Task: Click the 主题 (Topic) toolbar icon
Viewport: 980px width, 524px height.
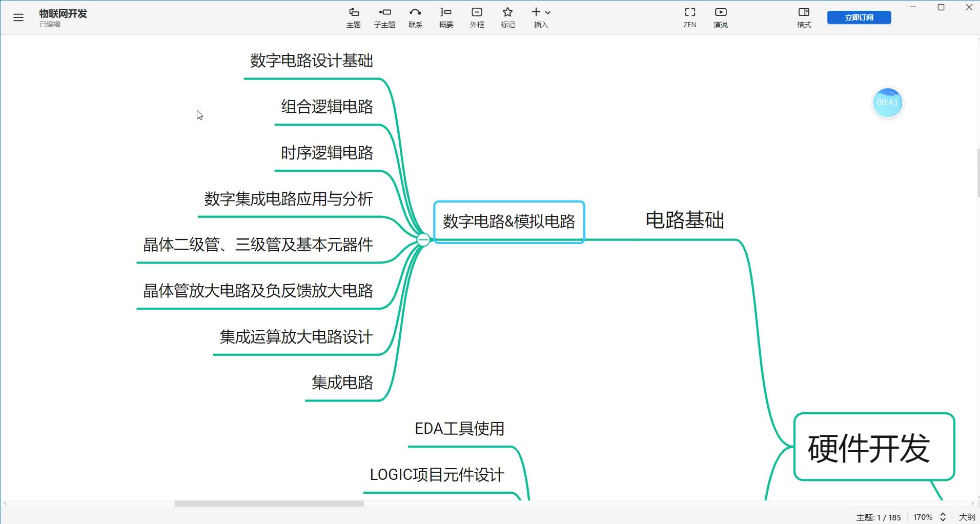Action: (x=354, y=17)
